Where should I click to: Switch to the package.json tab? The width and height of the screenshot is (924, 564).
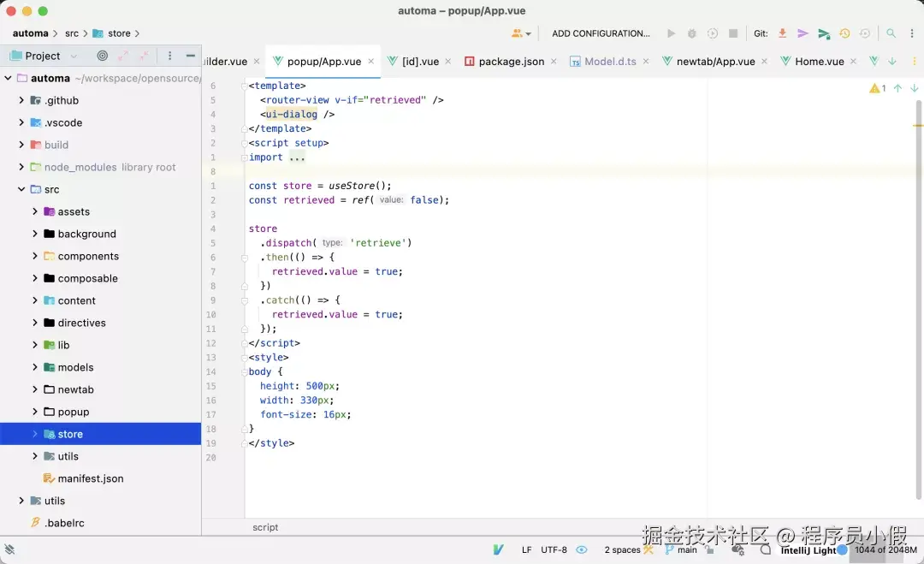click(511, 62)
